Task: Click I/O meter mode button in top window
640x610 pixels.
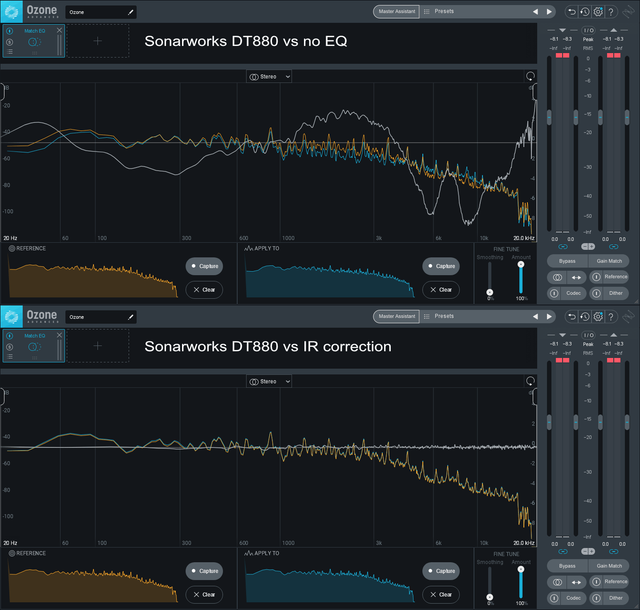Action: [588, 30]
